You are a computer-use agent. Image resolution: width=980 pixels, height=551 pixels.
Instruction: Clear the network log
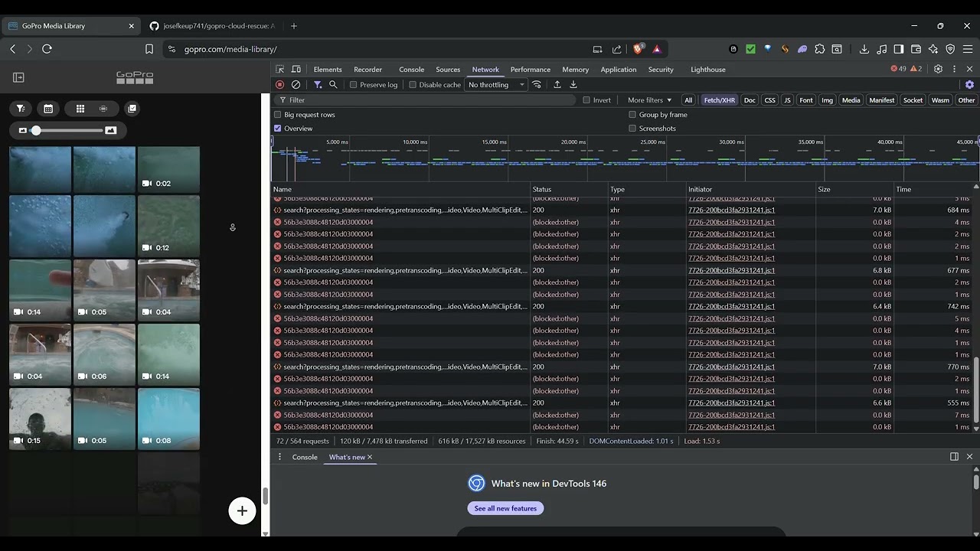pyautogui.click(x=296, y=85)
